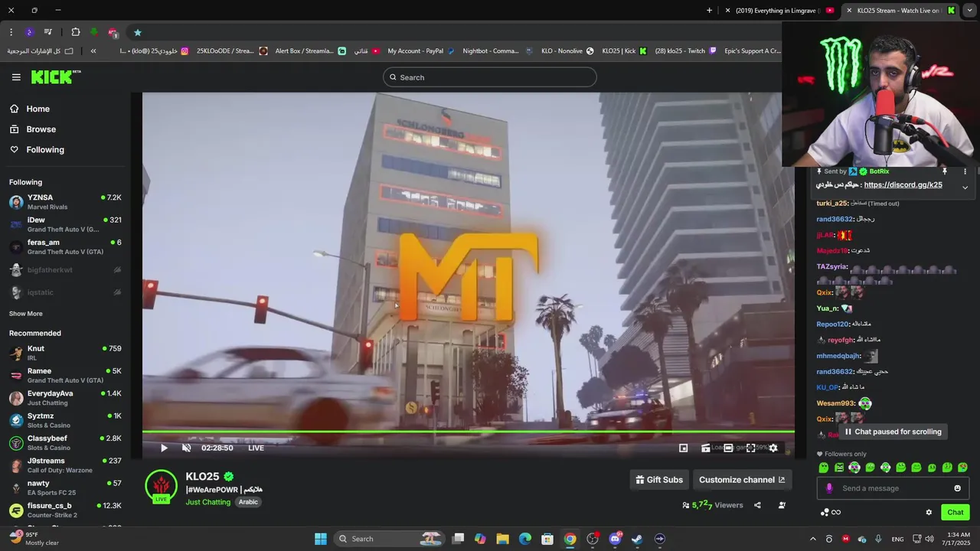Select the KLO25 Stream browser tab

pos(901,11)
